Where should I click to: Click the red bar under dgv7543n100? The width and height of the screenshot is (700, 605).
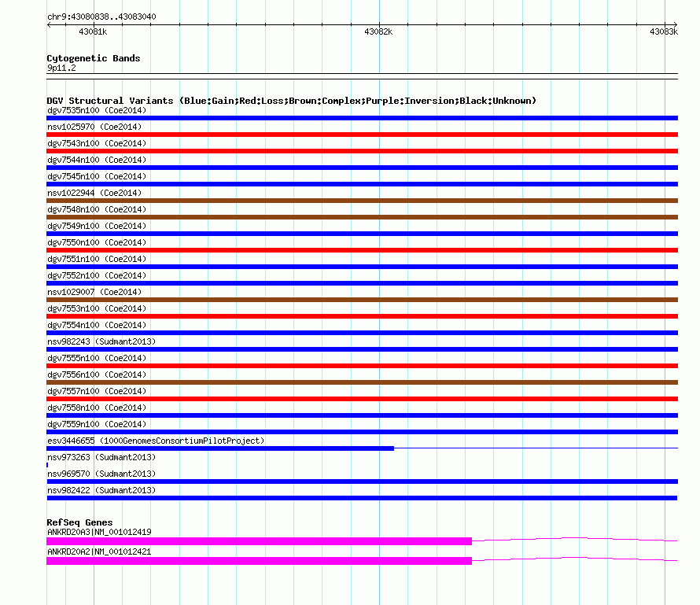362,151
